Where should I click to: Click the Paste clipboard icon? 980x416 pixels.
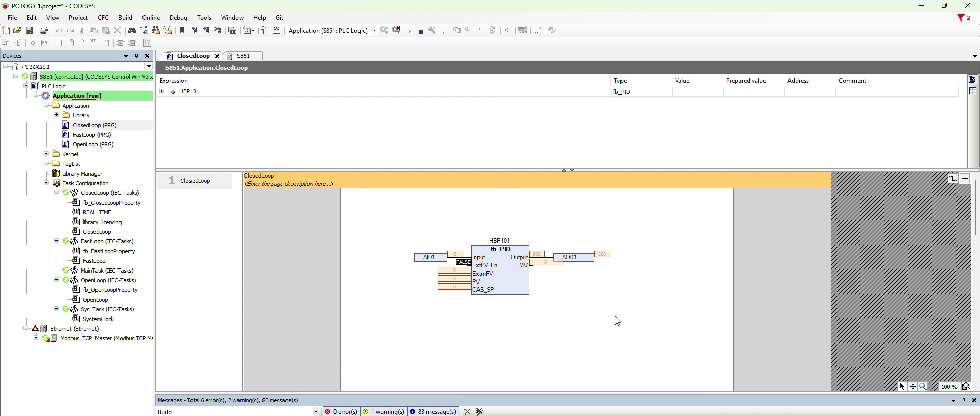(x=106, y=30)
